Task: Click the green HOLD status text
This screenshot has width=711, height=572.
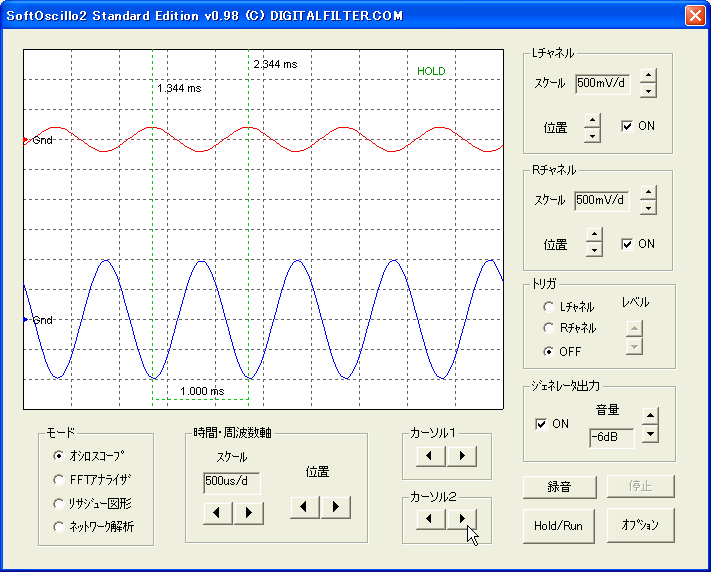Action: coord(431,71)
